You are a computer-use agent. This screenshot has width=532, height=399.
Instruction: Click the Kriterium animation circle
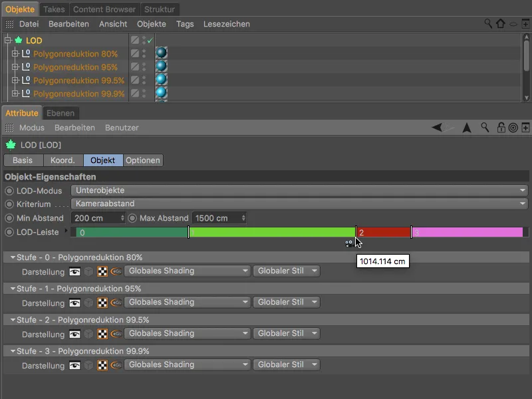click(x=9, y=204)
